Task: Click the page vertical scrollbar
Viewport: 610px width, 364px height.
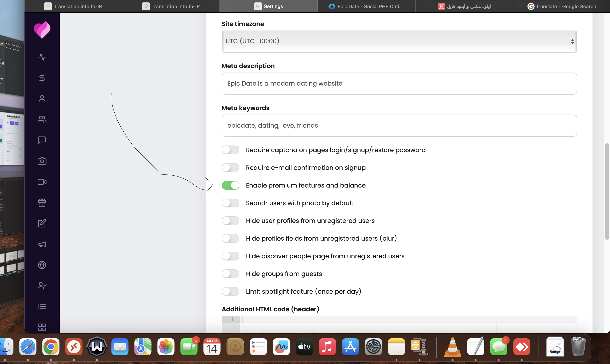Action: pos(607,191)
